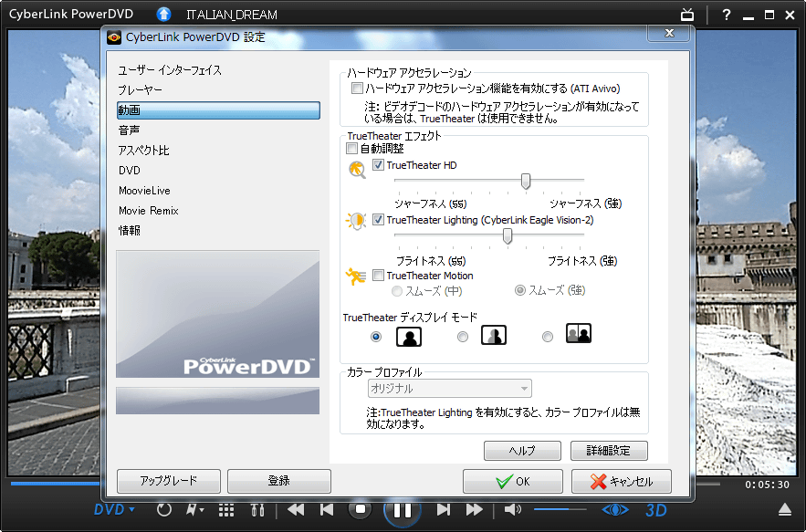Click the TrueTheater Lighting sun icon
The image size is (806, 532).
(356, 221)
